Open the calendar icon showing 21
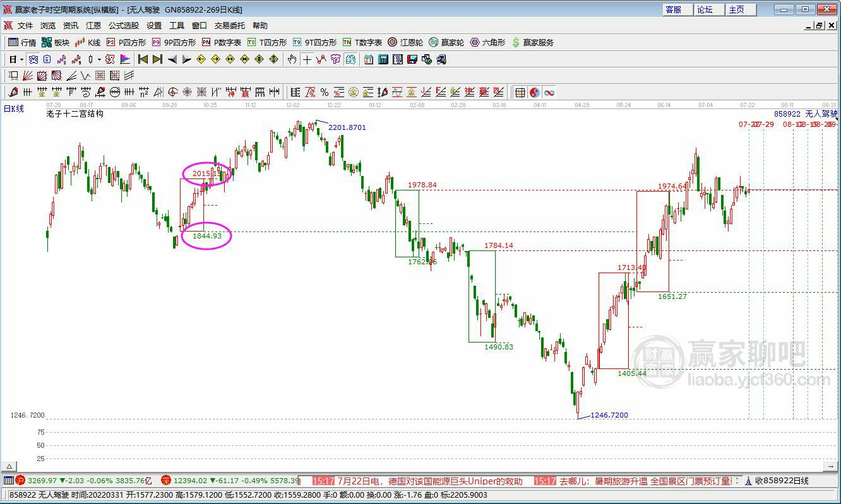 coord(369,59)
